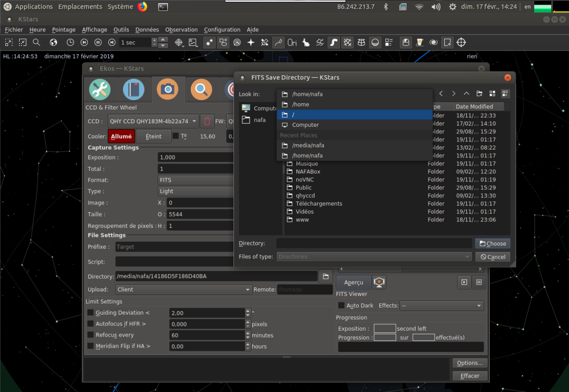Click the Directory text field in dialog
This screenshot has height=392, width=569.
tap(374, 244)
